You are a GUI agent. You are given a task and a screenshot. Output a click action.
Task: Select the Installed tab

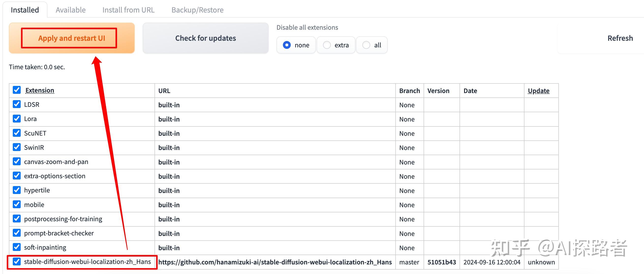pyautogui.click(x=25, y=10)
